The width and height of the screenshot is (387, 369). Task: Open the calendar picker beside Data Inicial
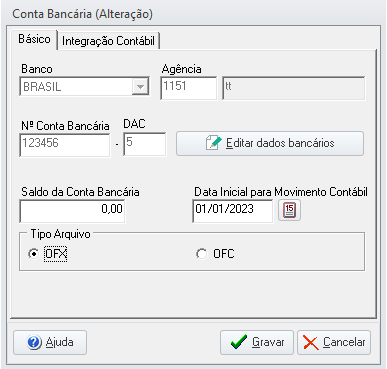pyautogui.click(x=289, y=210)
